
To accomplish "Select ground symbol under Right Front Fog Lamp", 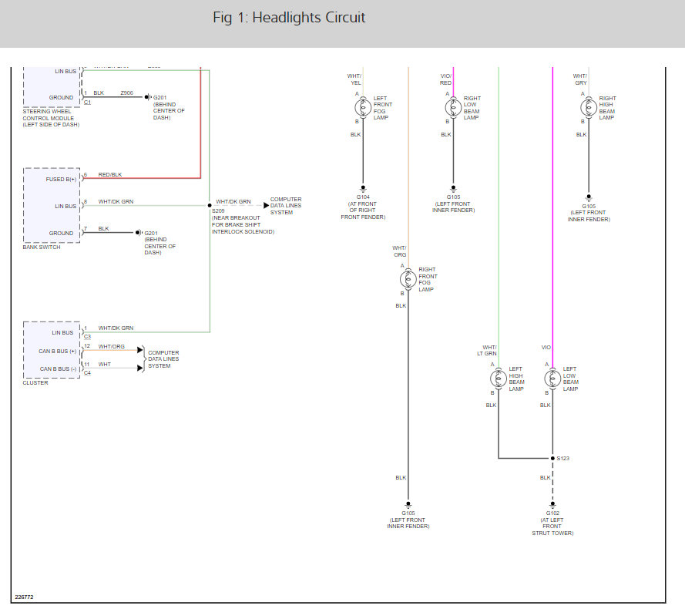I will tap(408, 505).
